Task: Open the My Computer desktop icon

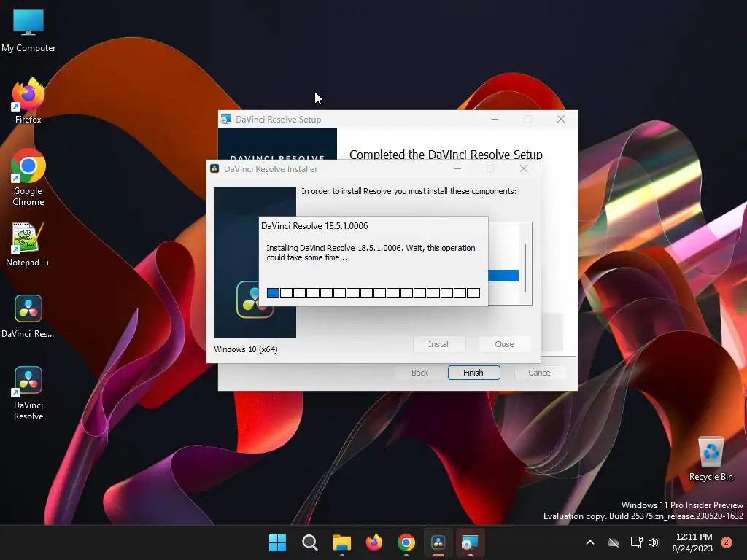Action: tap(28, 29)
